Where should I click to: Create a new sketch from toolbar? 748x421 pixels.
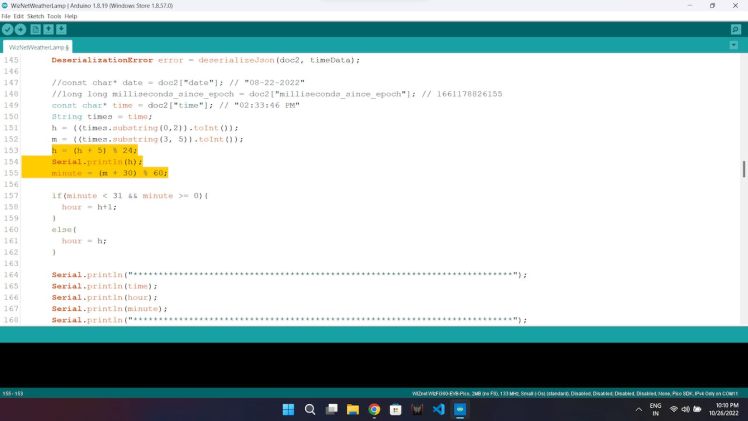coord(36,30)
